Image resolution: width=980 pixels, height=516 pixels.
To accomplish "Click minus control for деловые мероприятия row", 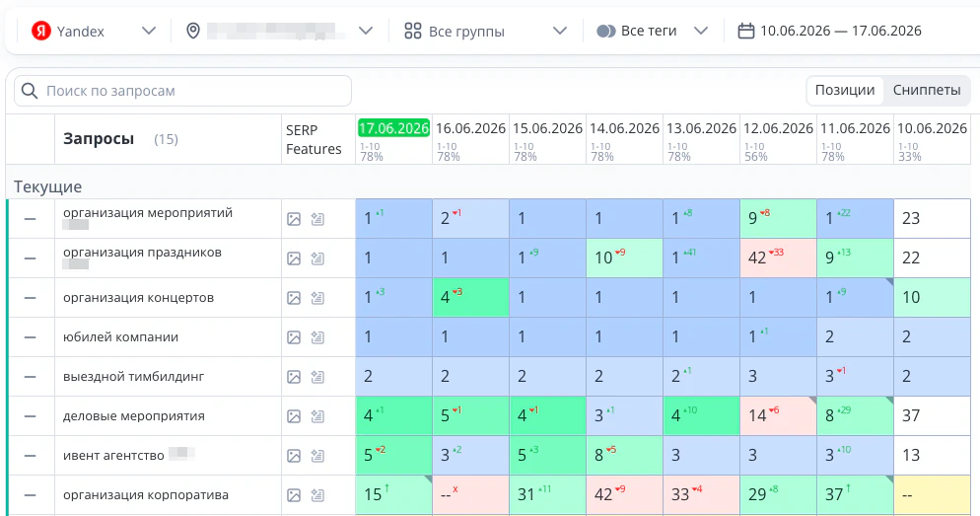I will click(x=30, y=416).
